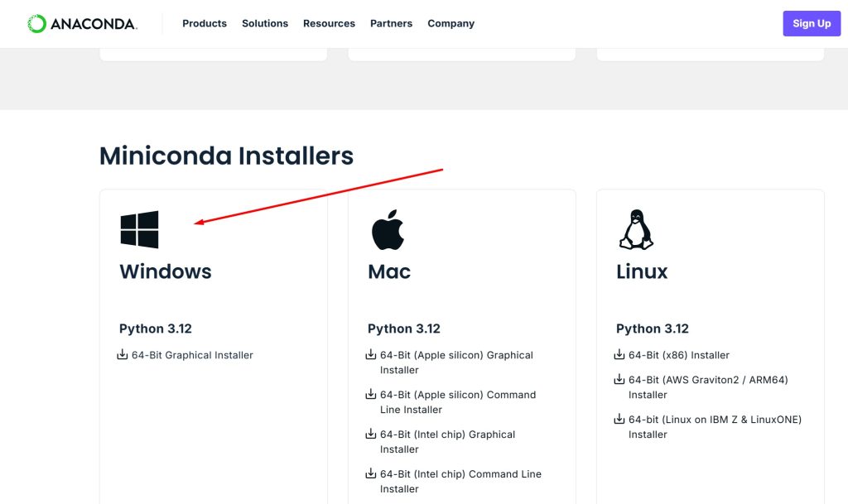Download Linux on IBM Z & LinuxONE Installer
Image resolution: width=848 pixels, height=504 pixels.
pos(714,427)
